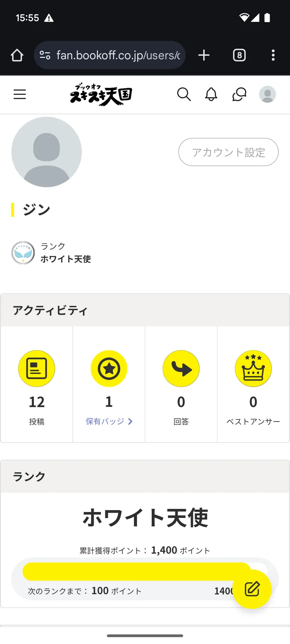Tap the best answer crown icon
Viewport: 290px width, 644px height.
pyautogui.click(x=253, y=369)
